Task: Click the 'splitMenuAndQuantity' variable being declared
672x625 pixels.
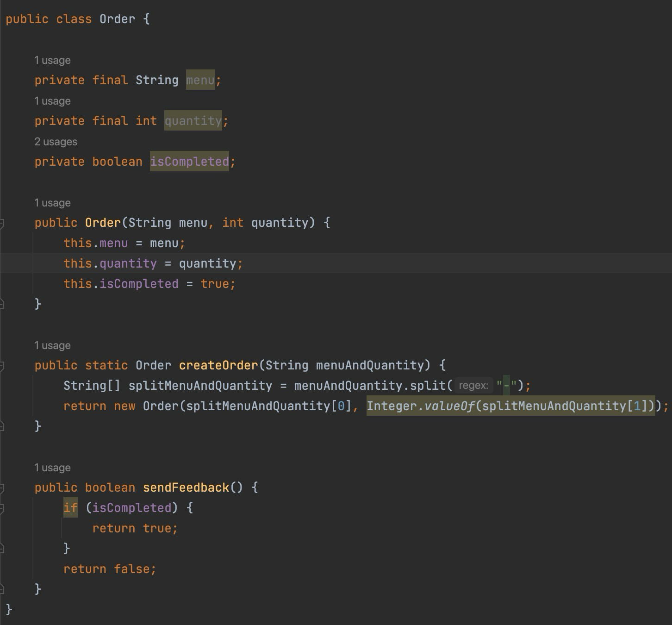Action: [200, 386]
